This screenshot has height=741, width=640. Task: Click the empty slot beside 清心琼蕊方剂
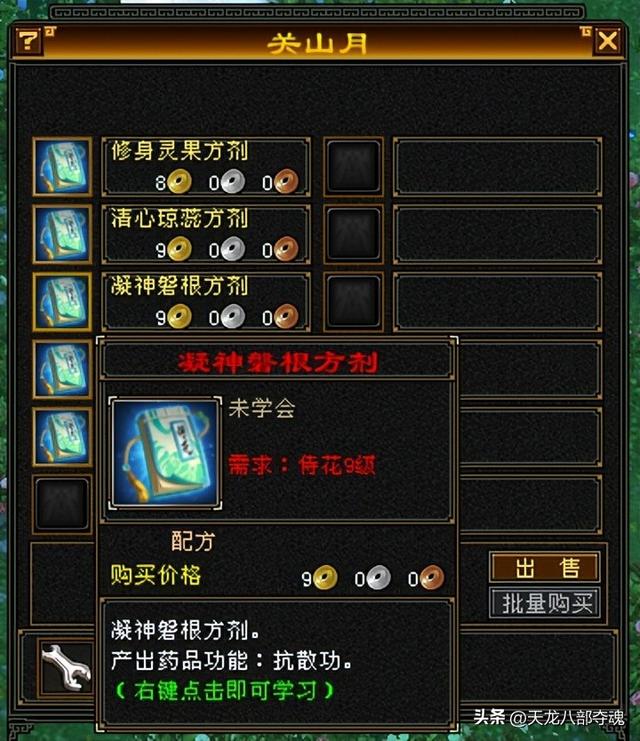click(x=353, y=234)
